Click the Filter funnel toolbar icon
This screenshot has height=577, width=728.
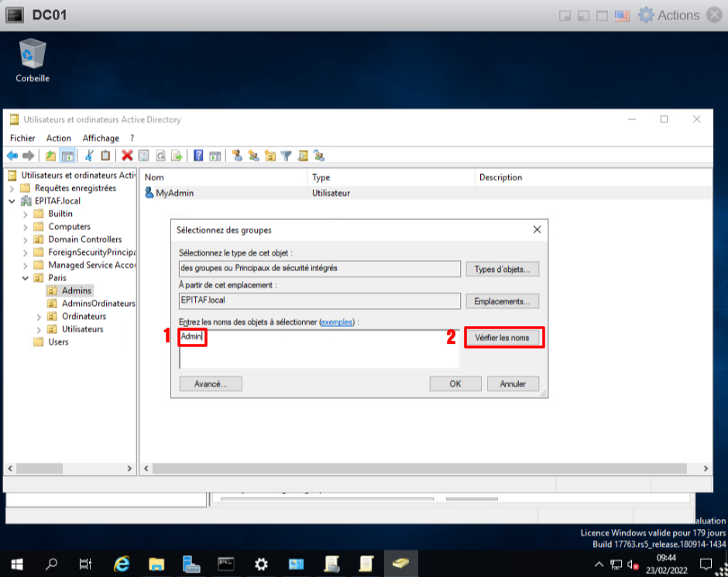tap(286, 156)
